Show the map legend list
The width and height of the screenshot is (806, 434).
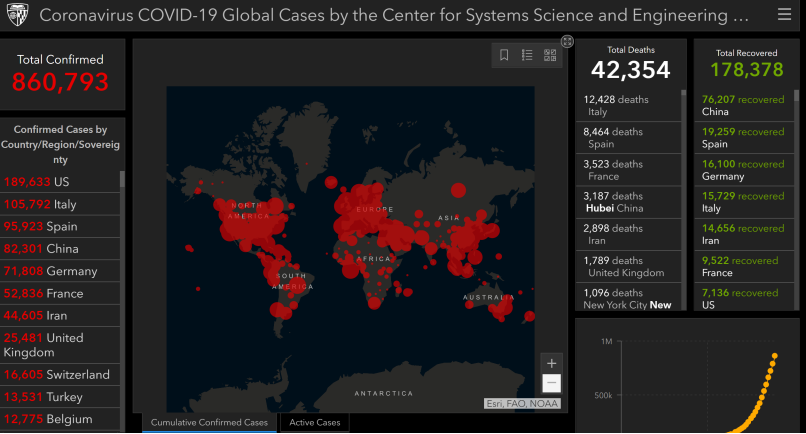pos(527,56)
